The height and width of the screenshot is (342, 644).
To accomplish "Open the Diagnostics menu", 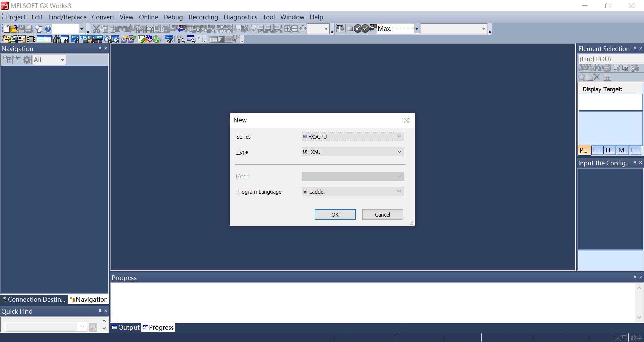I will [240, 17].
